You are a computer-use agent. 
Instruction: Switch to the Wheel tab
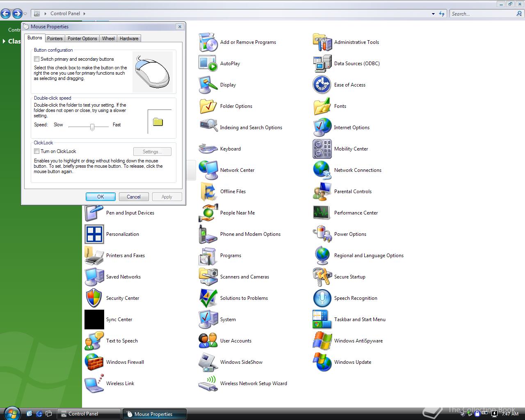(108, 39)
